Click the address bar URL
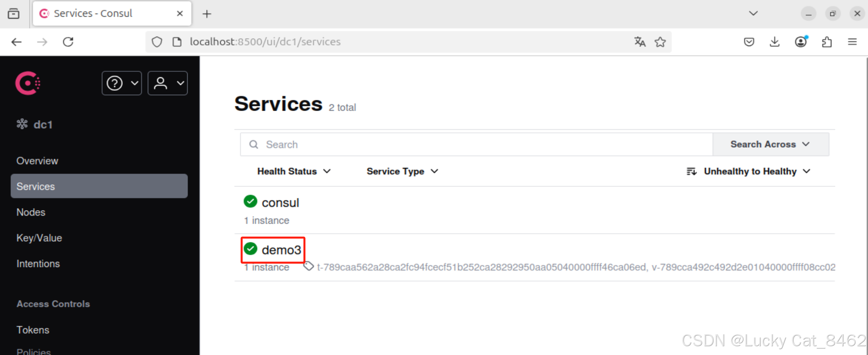This screenshot has width=868, height=355. [265, 42]
